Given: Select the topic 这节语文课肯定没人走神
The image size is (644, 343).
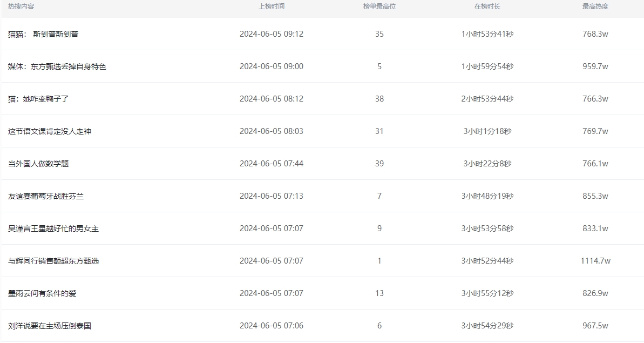Looking at the screenshot, I should [50, 131].
